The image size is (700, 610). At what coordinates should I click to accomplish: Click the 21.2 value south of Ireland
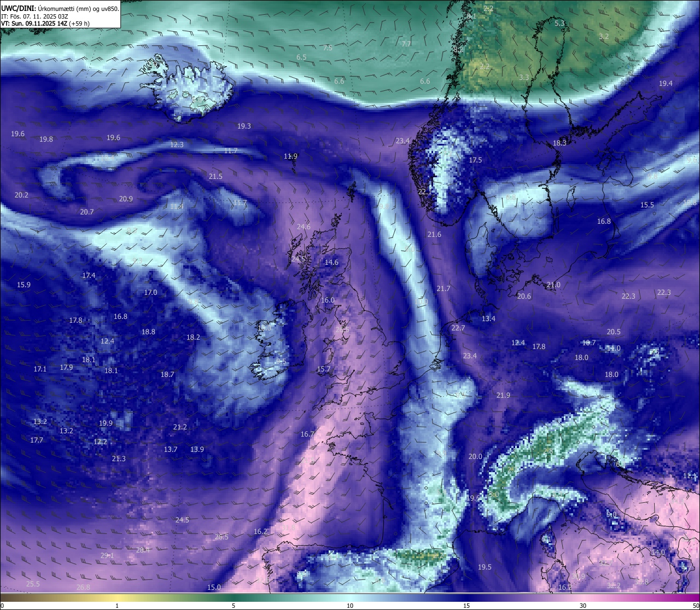pyautogui.click(x=180, y=427)
